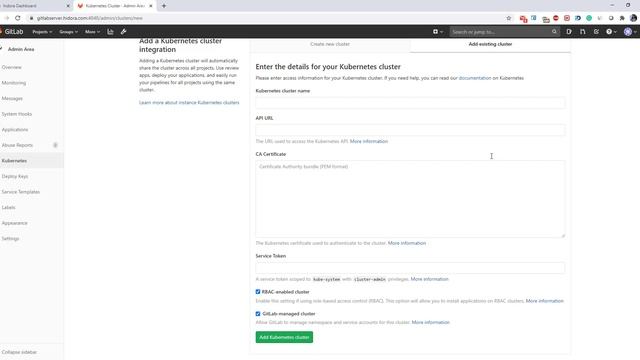Screen dimensions: 640x360
Task: Open Service Templates in admin sidebar
Action: point(20,192)
